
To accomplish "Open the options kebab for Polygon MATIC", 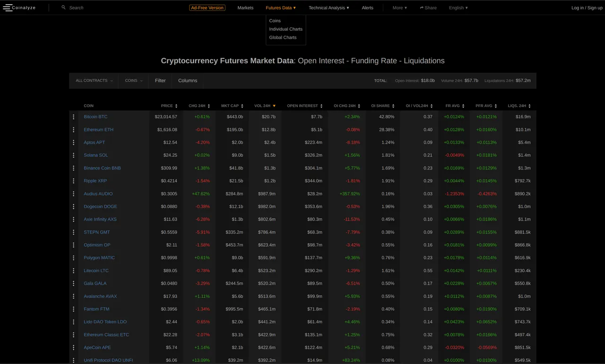I will point(74,258).
